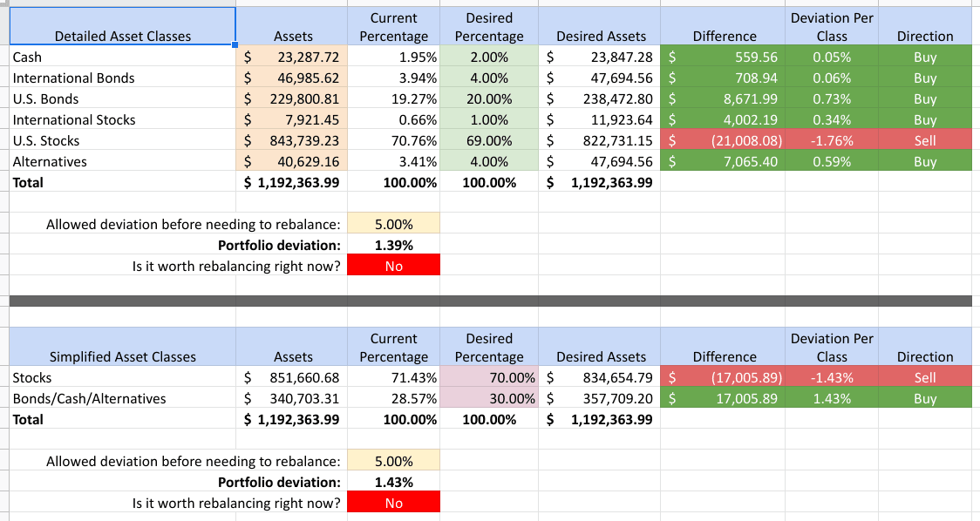Click the Bonds/Cash/Alternatives assets value
980x521 pixels.
292,398
